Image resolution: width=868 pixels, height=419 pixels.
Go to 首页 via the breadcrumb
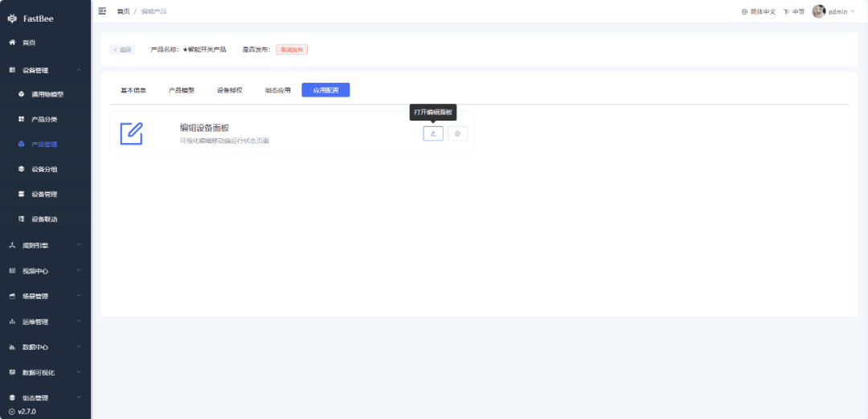[124, 11]
